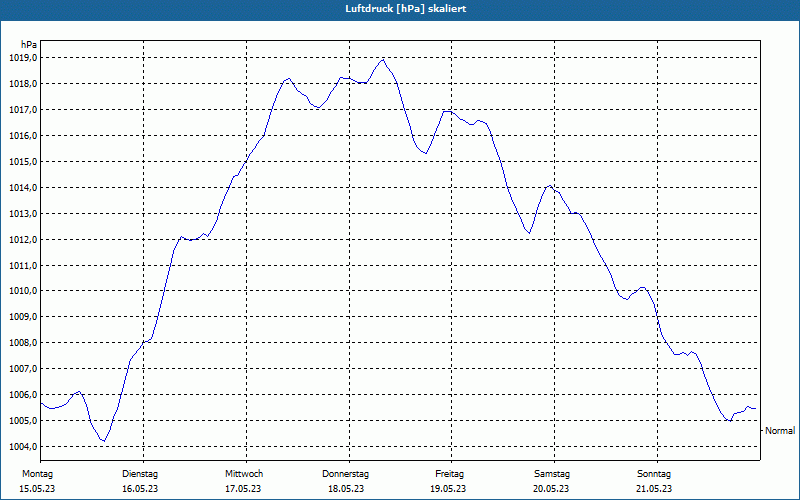Select the Dienstag 16.05.23 date label
The image size is (800, 500).
[x=140, y=481]
